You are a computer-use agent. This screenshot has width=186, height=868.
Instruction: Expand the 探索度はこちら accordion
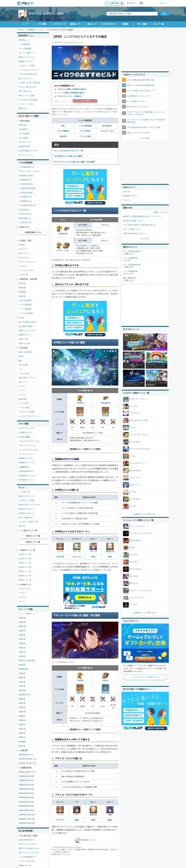(x=33, y=232)
